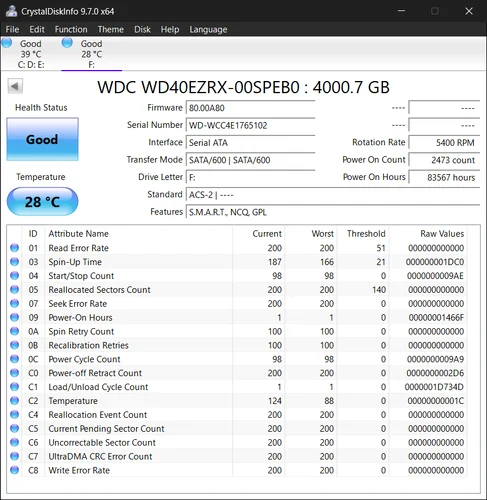Click the 28 °C temperature button
The width and height of the screenshot is (487, 500).
click(x=42, y=202)
